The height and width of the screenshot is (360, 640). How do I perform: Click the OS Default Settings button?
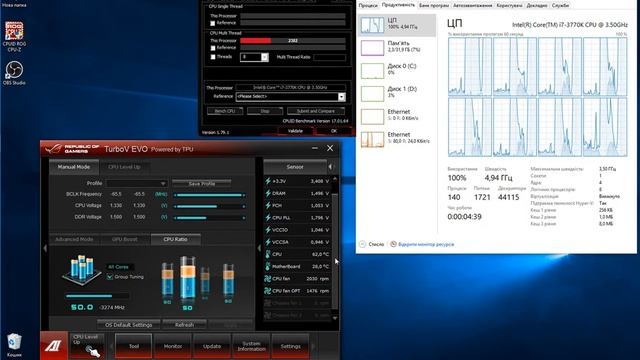pos(129,325)
